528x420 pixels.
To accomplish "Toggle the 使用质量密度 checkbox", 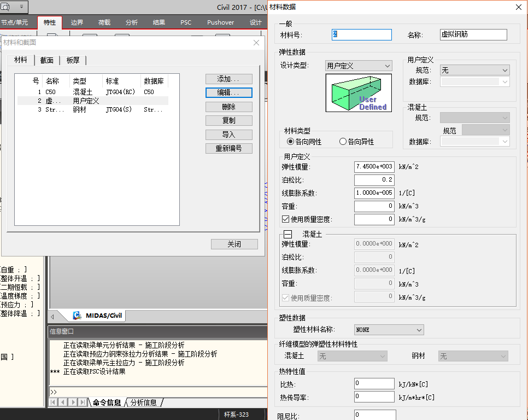I will coord(285,219).
